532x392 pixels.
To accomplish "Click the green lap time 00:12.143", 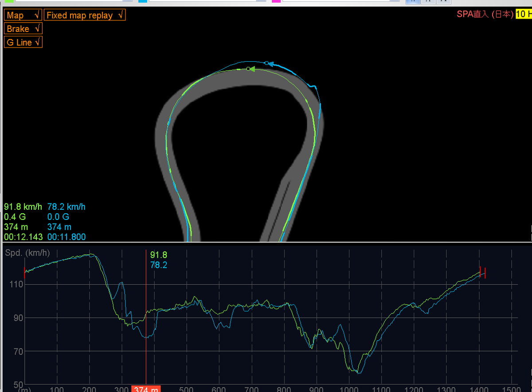I will click(23, 237).
